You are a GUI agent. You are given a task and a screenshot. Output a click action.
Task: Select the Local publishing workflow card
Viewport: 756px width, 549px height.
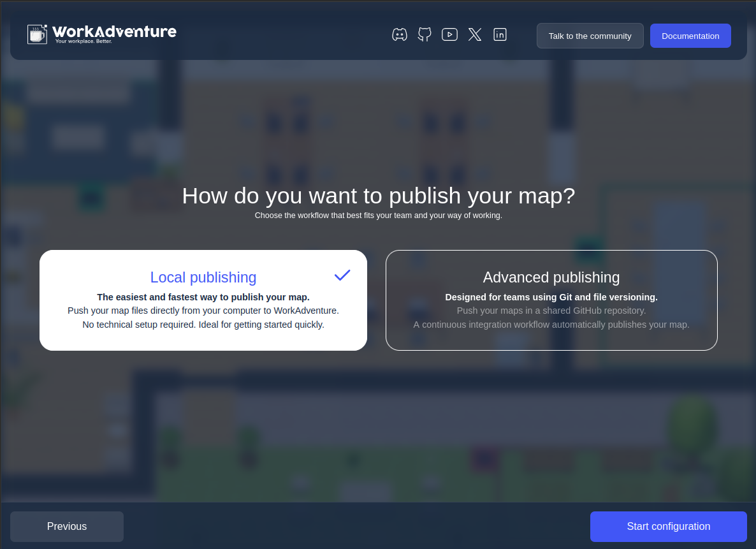pyautogui.click(x=203, y=300)
